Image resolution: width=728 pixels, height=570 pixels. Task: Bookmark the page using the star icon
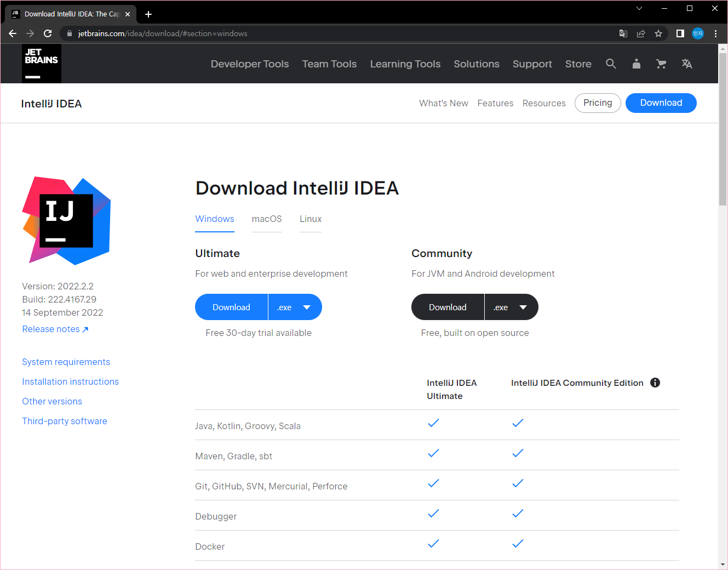point(658,33)
